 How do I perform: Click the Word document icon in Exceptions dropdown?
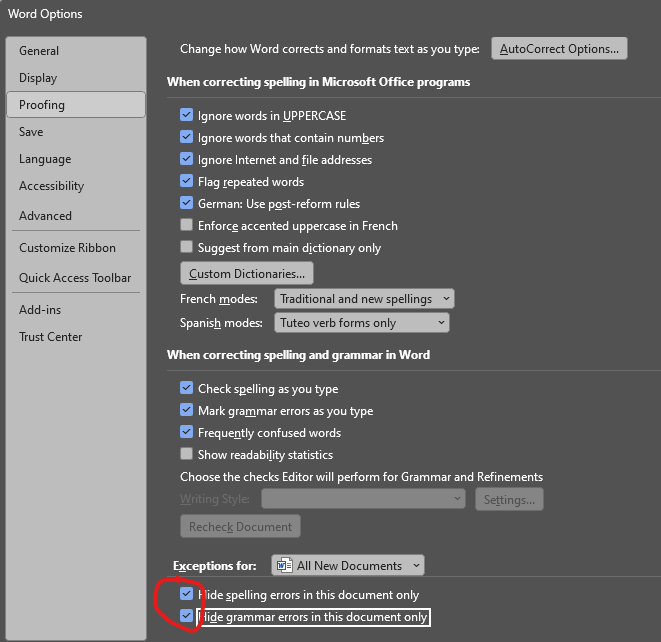coord(284,565)
